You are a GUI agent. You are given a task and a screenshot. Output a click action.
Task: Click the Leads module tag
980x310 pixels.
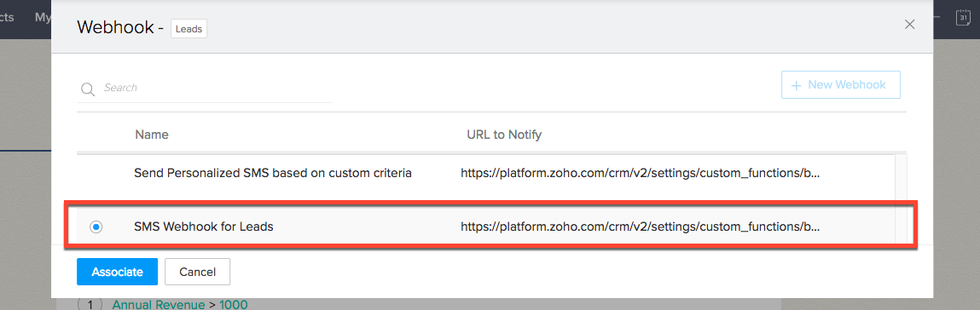point(188,29)
